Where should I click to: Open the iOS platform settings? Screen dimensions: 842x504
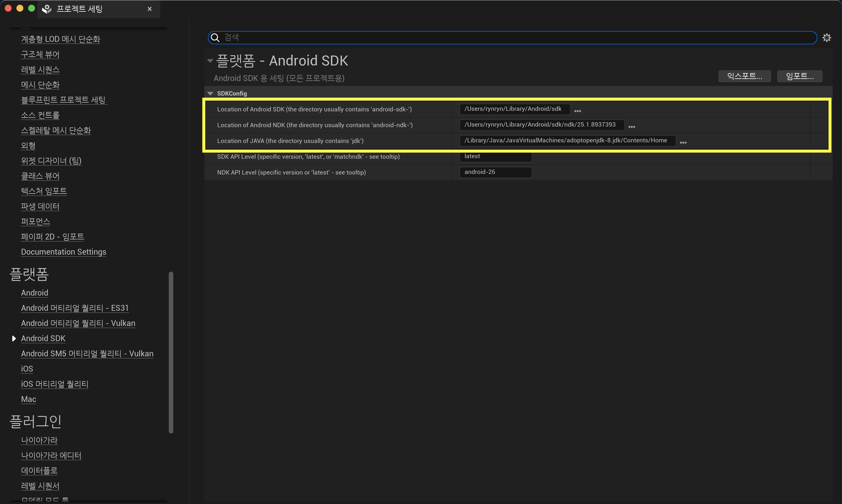click(x=27, y=368)
